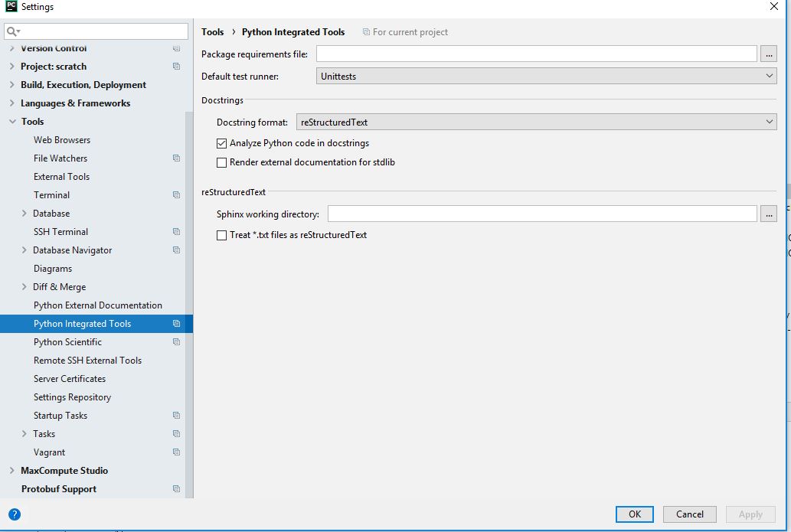
Task: Click project-level icon beside Vagrant
Action: [x=176, y=452]
